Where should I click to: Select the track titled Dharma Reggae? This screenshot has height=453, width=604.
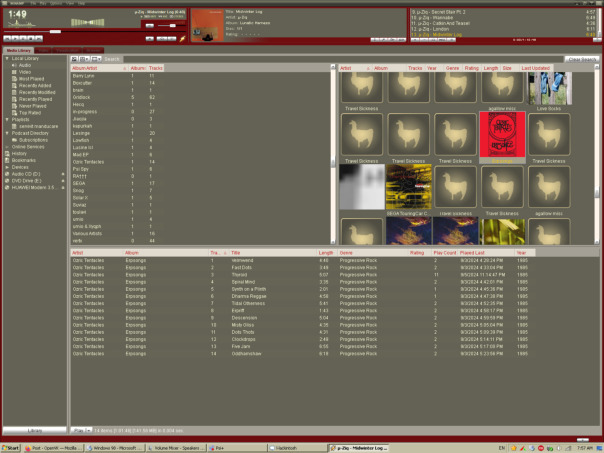pos(249,296)
